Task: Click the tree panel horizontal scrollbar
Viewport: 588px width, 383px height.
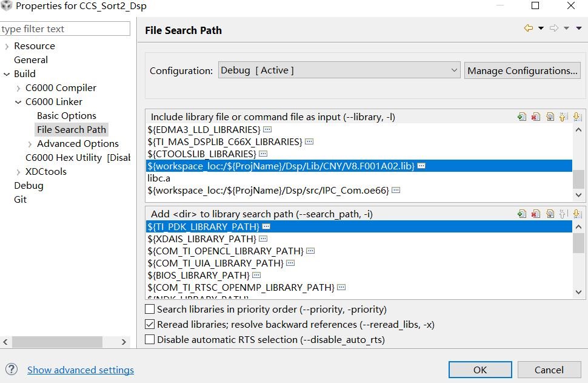Action: pyautogui.click(x=61, y=342)
